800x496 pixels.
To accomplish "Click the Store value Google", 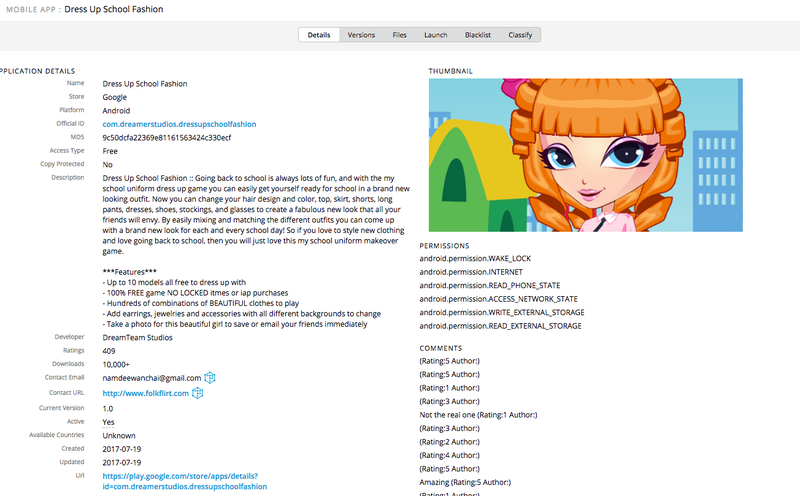I will pyautogui.click(x=114, y=97).
